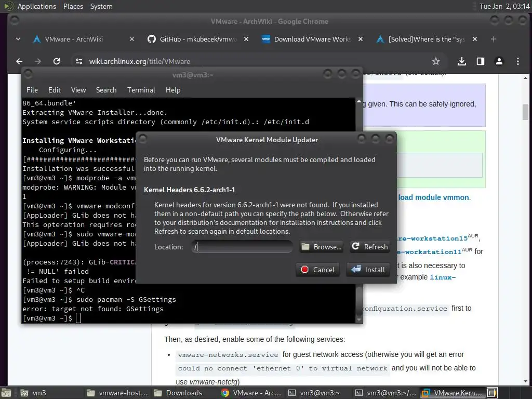Click the MATE logo icon in top panel
The image size is (532, 399).
8,6
